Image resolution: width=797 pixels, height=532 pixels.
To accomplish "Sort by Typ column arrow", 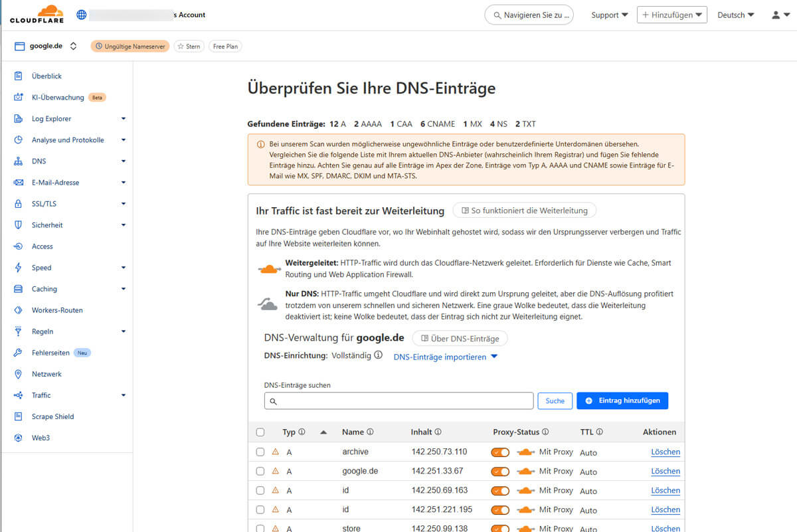I will tap(323, 432).
